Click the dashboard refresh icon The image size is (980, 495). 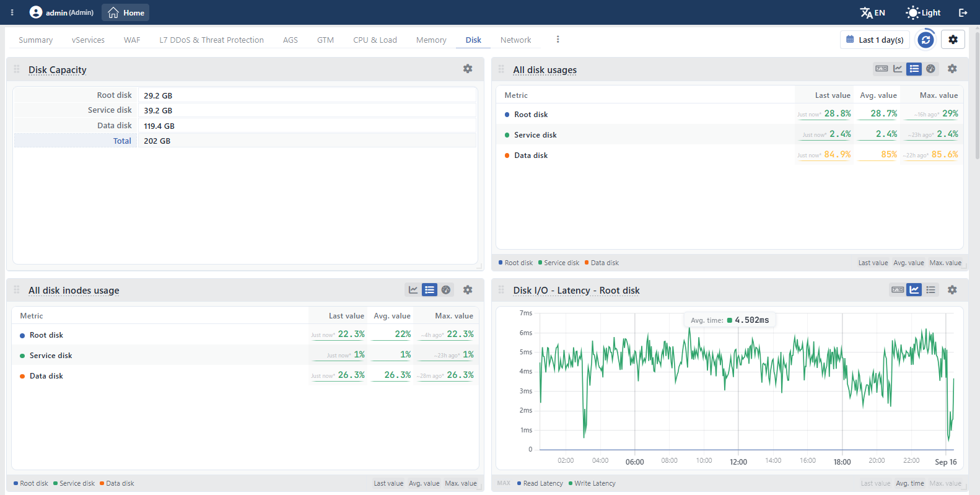pyautogui.click(x=925, y=40)
